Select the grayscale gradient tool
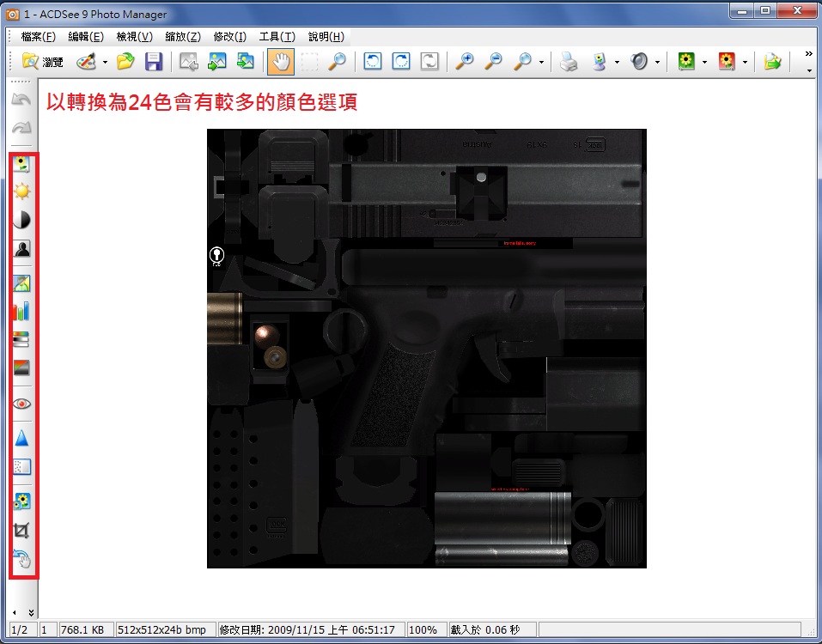The height and width of the screenshot is (644, 822). [21, 368]
